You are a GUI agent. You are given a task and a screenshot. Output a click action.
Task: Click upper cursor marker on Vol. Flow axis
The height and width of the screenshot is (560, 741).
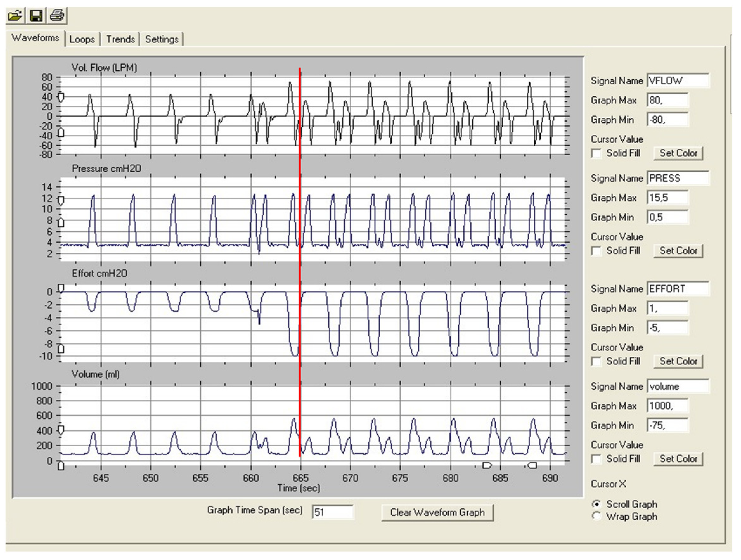(x=61, y=98)
